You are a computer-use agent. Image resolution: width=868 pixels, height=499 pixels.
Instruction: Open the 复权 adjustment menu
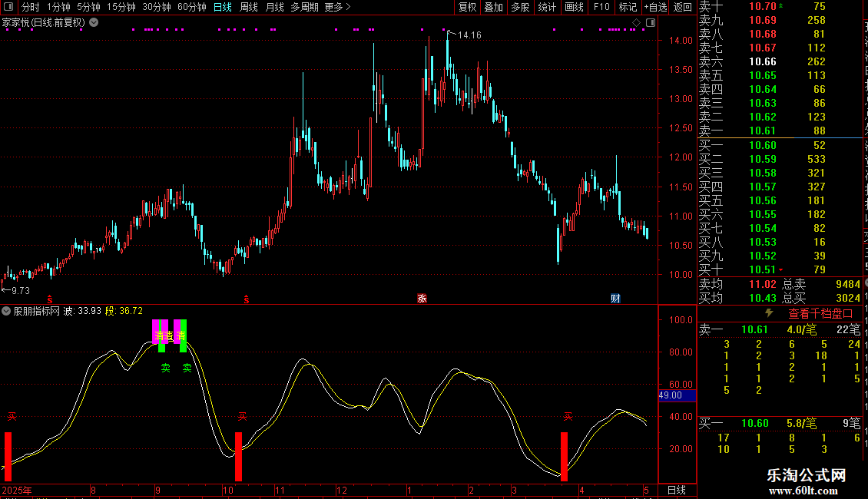pyautogui.click(x=467, y=7)
